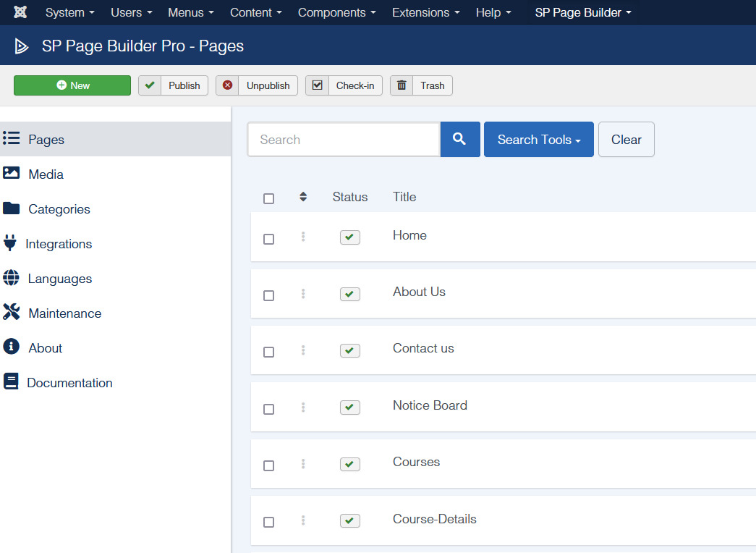The width and height of the screenshot is (756, 553).
Task: Focus the Search input field
Action: click(x=343, y=139)
